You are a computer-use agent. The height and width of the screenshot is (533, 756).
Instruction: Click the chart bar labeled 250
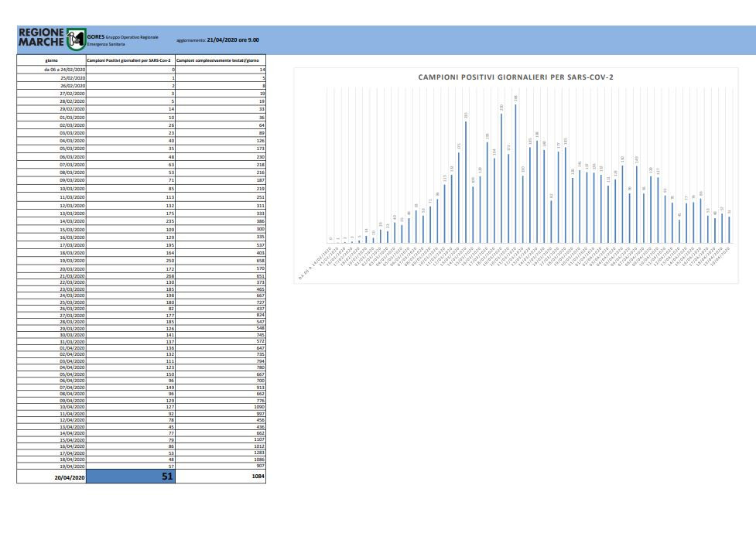click(501, 179)
